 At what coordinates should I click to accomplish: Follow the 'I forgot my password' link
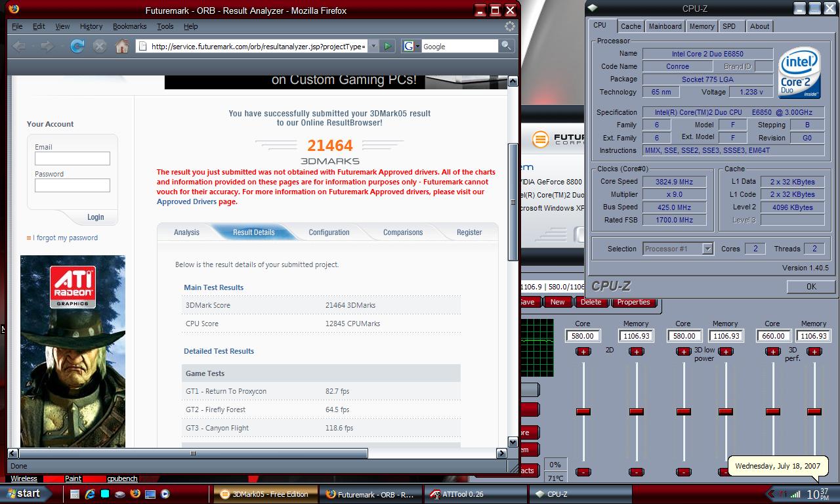click(x=66, y=238)
